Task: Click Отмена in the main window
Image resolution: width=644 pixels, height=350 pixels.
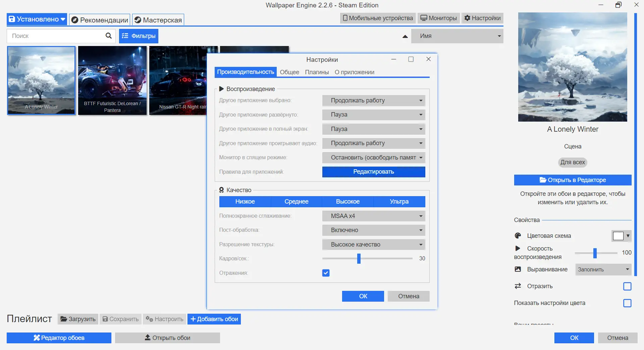Action: (x=618, y=338)
